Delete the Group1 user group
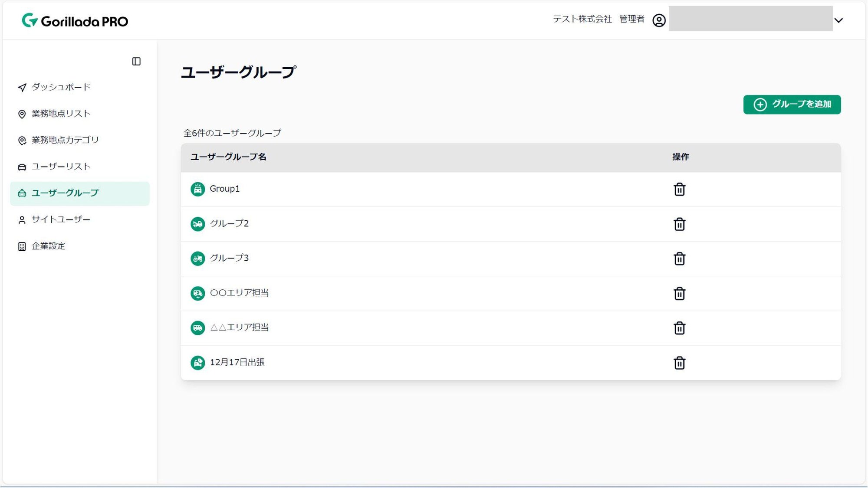This screenshot has width=868, height=488. pyautogui.click(x=679, y=189)
